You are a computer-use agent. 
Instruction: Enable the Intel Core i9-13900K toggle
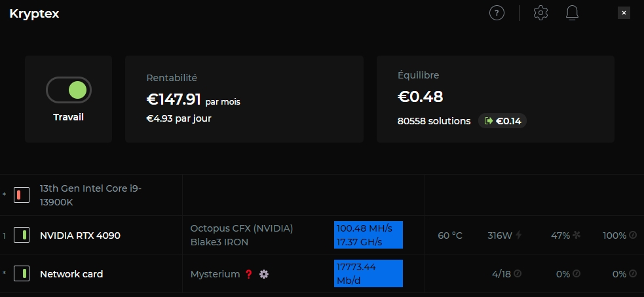tap(22, 195)
